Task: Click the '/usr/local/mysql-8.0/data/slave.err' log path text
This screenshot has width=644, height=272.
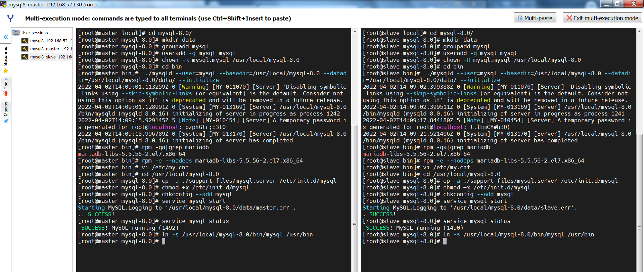Action: (512, 208)
